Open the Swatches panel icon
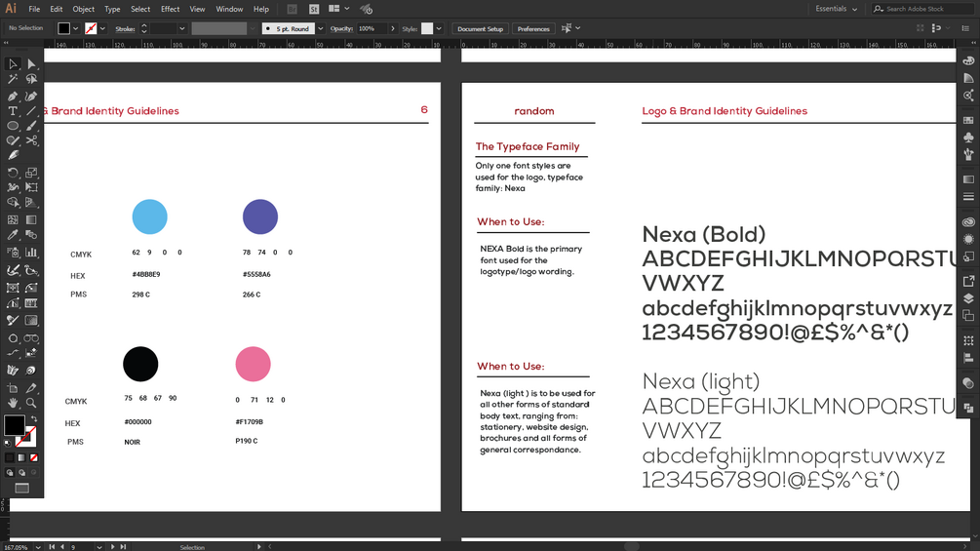Image resolution: width=980 pixels, height=551 pixels. [x=968, y=120]
